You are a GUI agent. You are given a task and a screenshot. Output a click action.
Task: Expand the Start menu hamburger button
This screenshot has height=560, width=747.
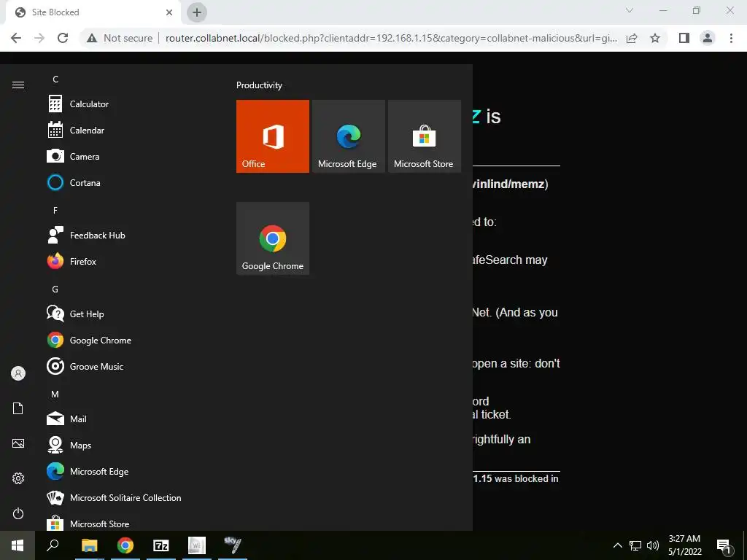pos(18,85)
